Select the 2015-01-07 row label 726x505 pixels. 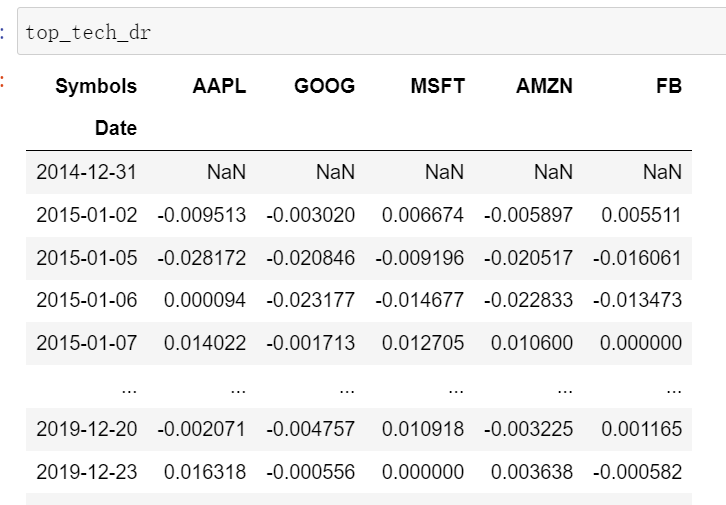[86, 343]
